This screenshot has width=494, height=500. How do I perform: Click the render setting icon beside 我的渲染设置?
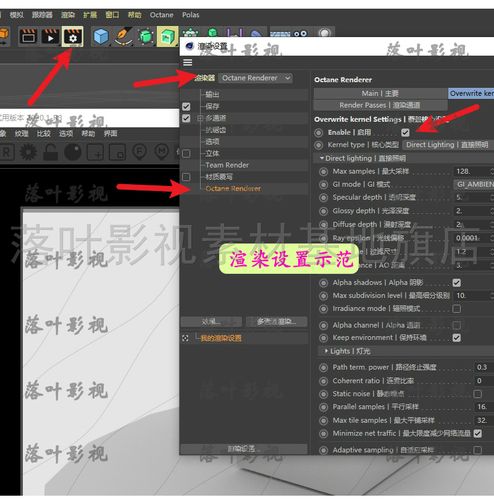(x=186, y=338)
